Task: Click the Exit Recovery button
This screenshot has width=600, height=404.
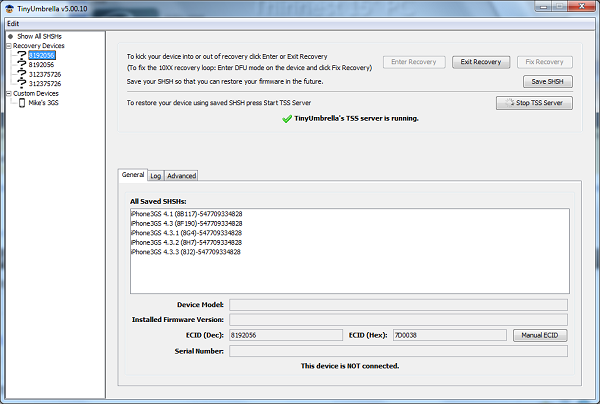Action: pyautogui.click(x=481, y=62)
